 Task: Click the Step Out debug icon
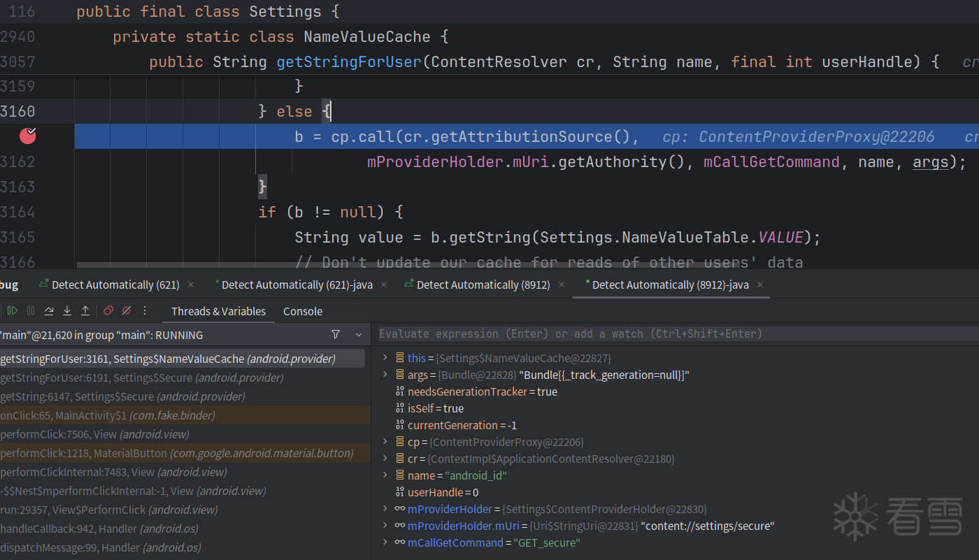(x=85, y=311)
